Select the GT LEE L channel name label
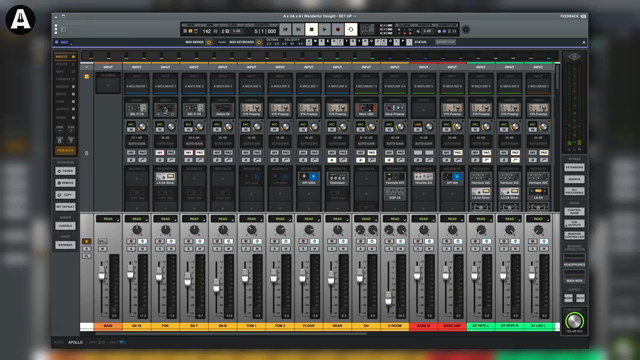 [538, 326]
